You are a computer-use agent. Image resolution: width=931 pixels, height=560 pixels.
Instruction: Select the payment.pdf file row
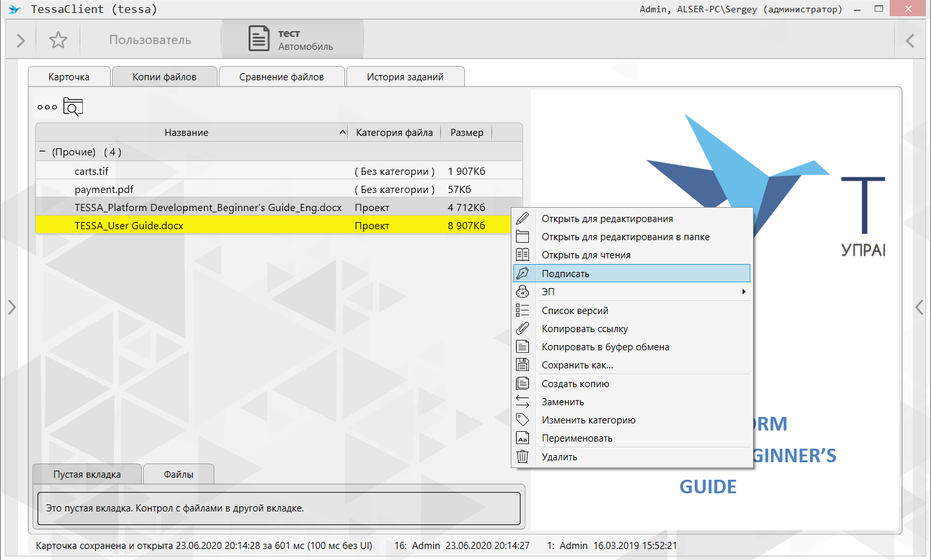pos(278,189)
